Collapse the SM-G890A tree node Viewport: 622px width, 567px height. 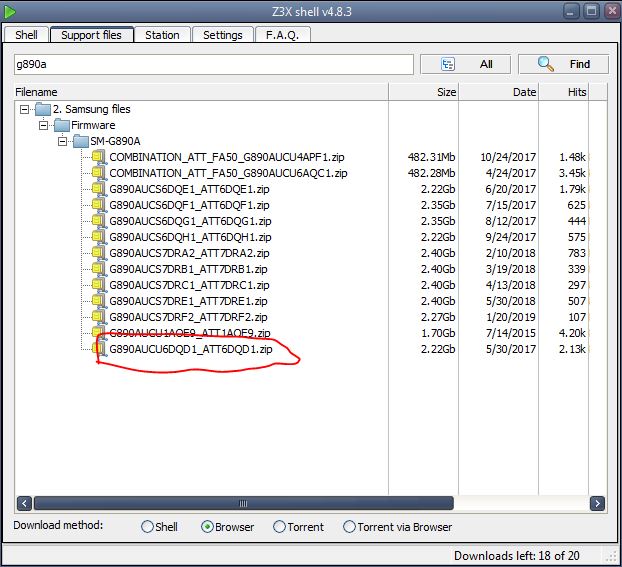coord(62,141)
